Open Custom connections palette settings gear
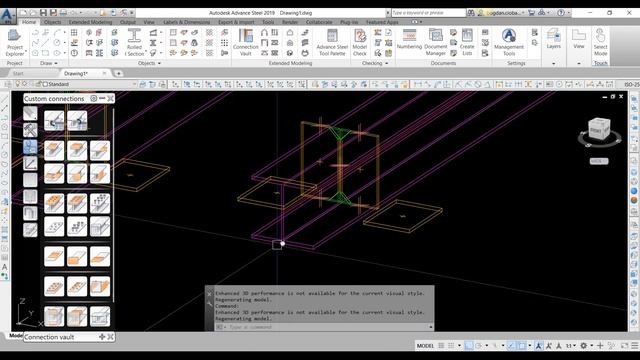The height and width of the screenshot is (360, 640). click(x=93, y=98)
